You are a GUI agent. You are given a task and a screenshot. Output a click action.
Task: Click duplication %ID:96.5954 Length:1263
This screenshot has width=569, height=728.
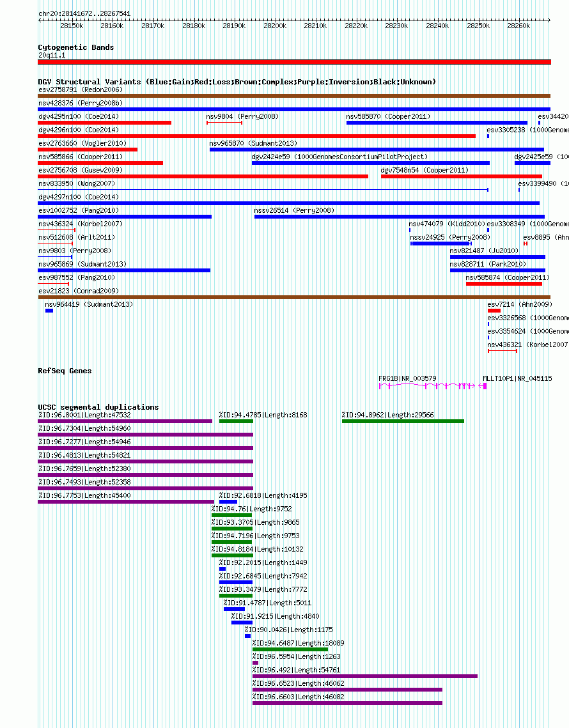(255, 663)
